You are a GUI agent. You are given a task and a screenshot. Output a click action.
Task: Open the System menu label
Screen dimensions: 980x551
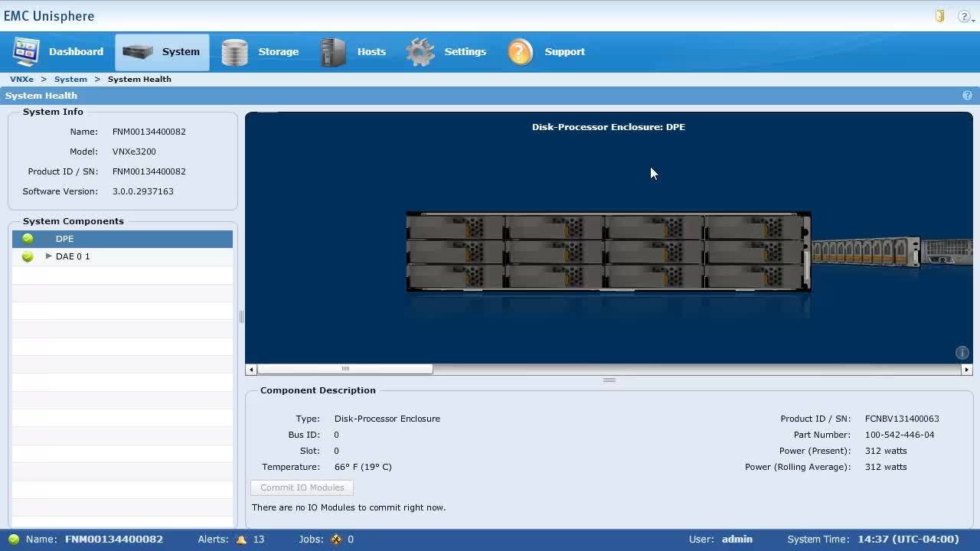(x=181, y=52)
